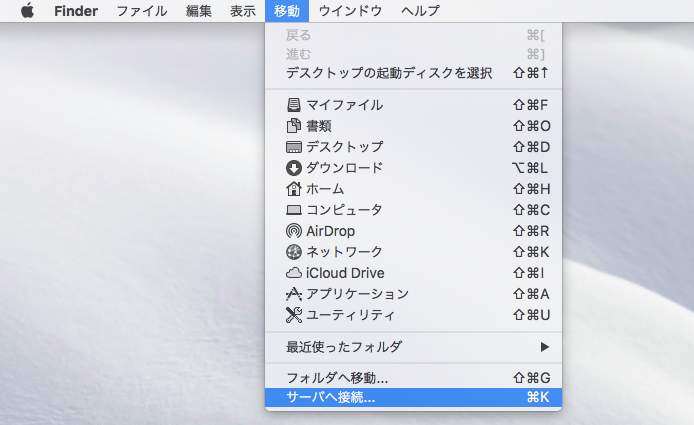694x425 pixels.
Task: Select the AirDrop menu label
Action: pos(331,231)
